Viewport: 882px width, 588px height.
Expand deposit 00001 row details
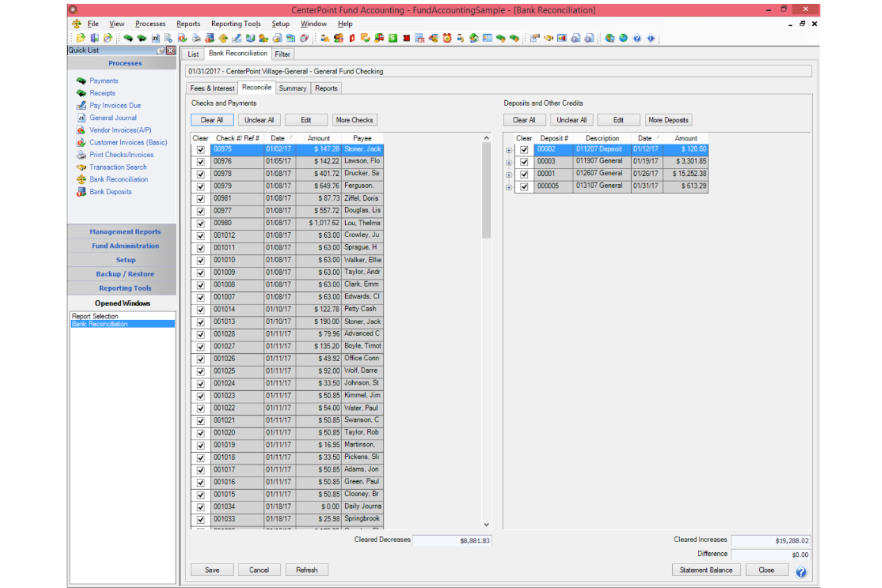pos(509,175)
